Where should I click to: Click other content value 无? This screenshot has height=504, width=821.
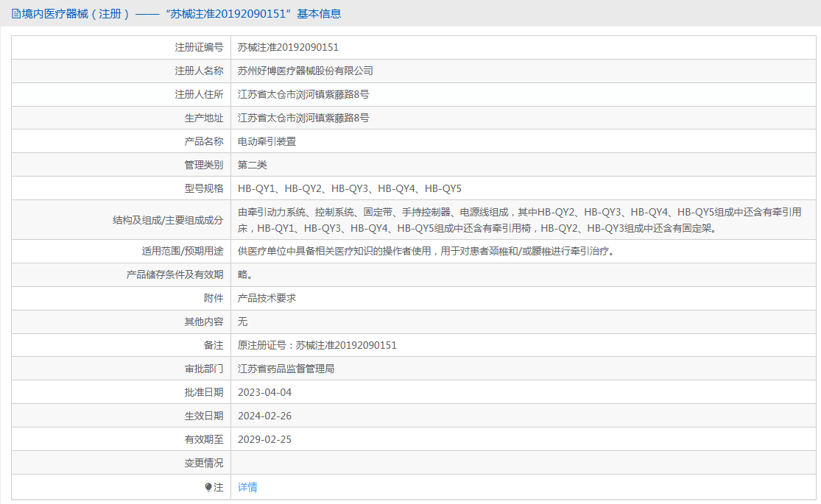pyautogui.click(x=242, y=322)
